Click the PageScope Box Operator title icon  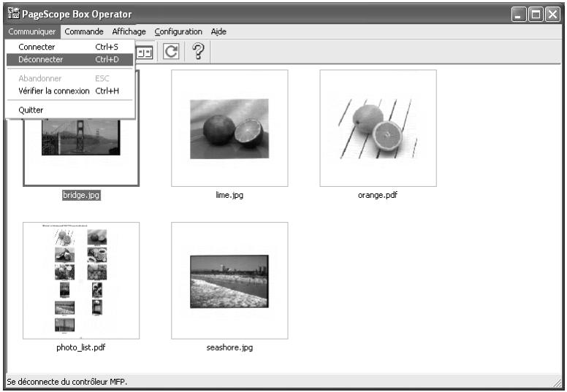point(13,13)
